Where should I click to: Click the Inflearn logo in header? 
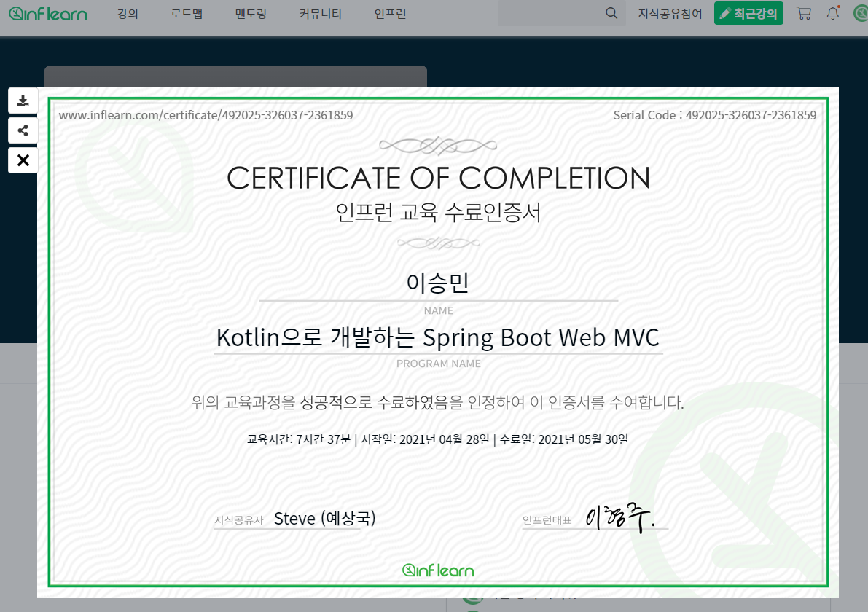(x=48, y=14)
